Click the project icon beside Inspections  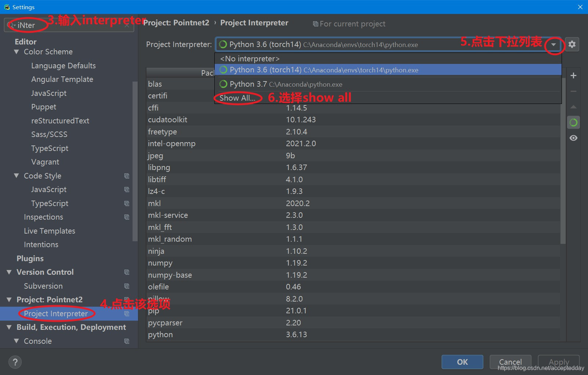click(127, 217)
